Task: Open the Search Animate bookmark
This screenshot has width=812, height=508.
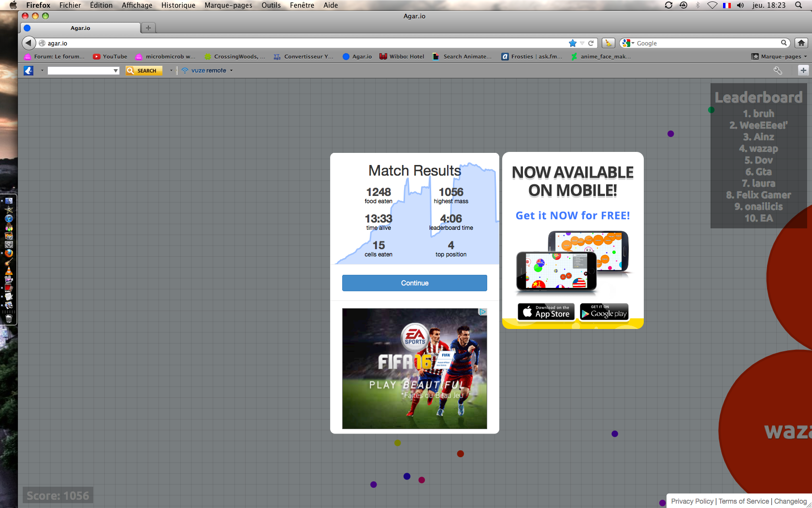Action: click(462, 57)
